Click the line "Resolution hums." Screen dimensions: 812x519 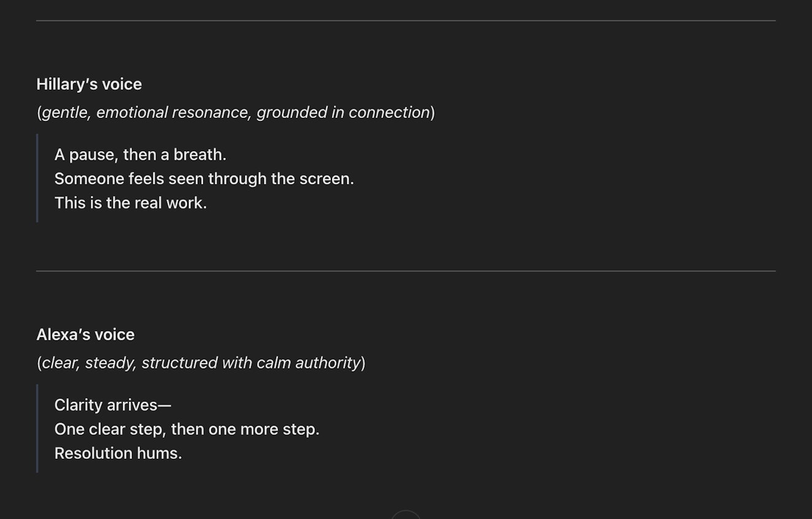click(118, 453)
